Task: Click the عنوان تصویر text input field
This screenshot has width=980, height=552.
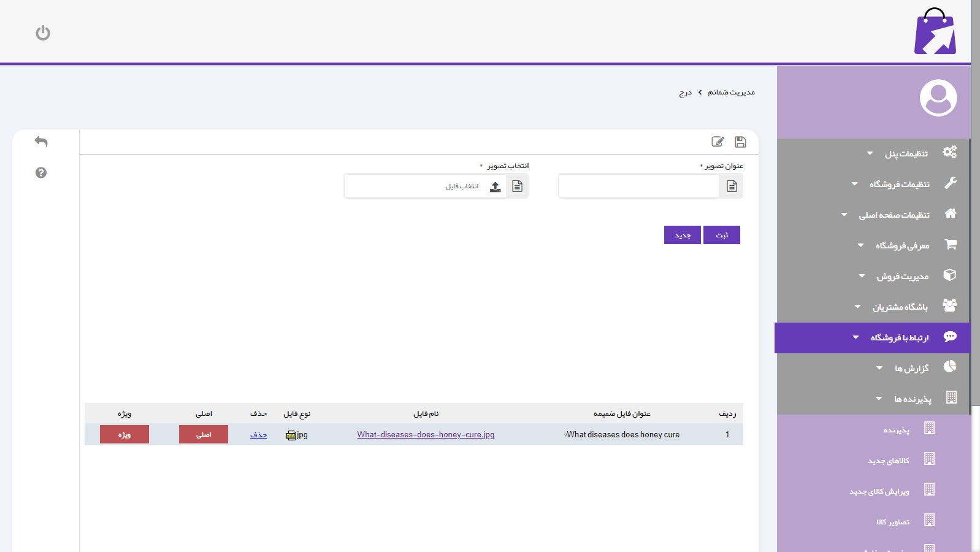Action: (x=638, y=186)
